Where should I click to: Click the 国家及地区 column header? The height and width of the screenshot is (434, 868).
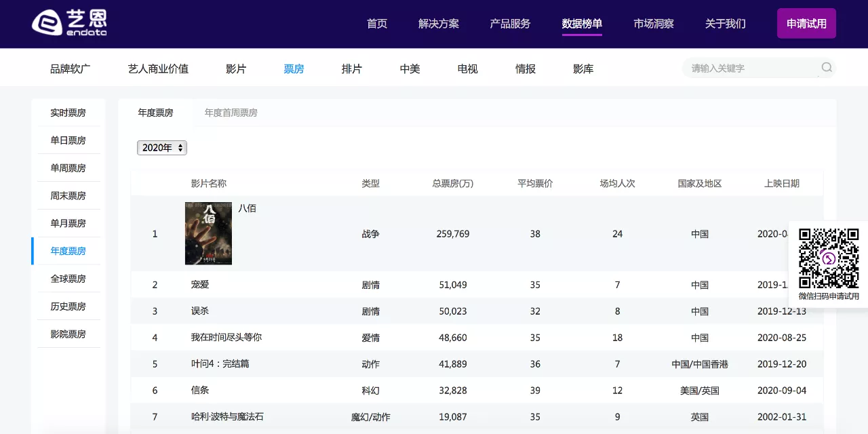[700, 183]
